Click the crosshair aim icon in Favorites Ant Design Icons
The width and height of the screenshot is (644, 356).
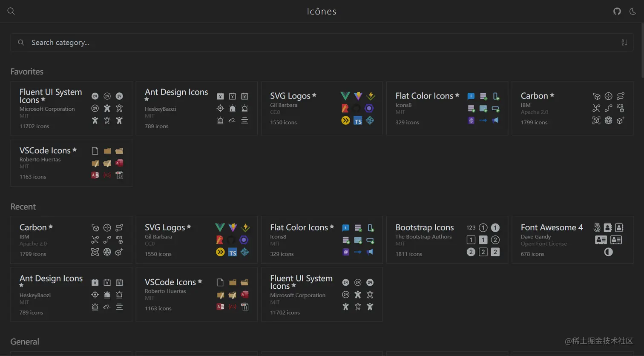pos(220,108)
